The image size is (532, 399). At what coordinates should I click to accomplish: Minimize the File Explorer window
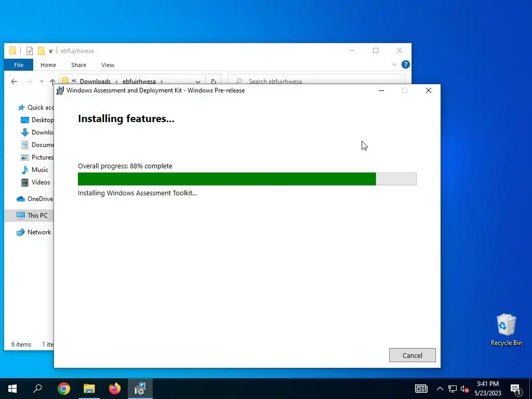pyautogui.click(x=352, y=50)
